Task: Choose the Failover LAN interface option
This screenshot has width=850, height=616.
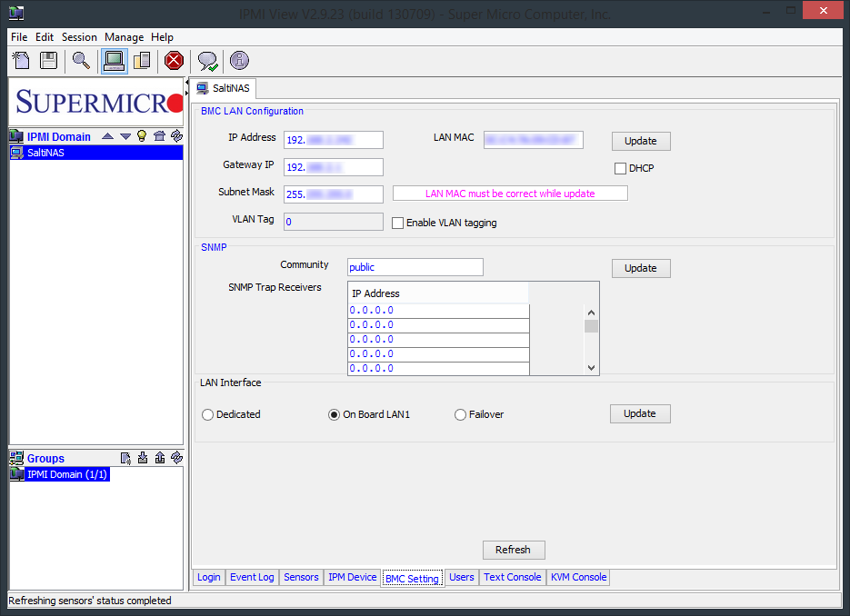Action: [x=460, y=415]
